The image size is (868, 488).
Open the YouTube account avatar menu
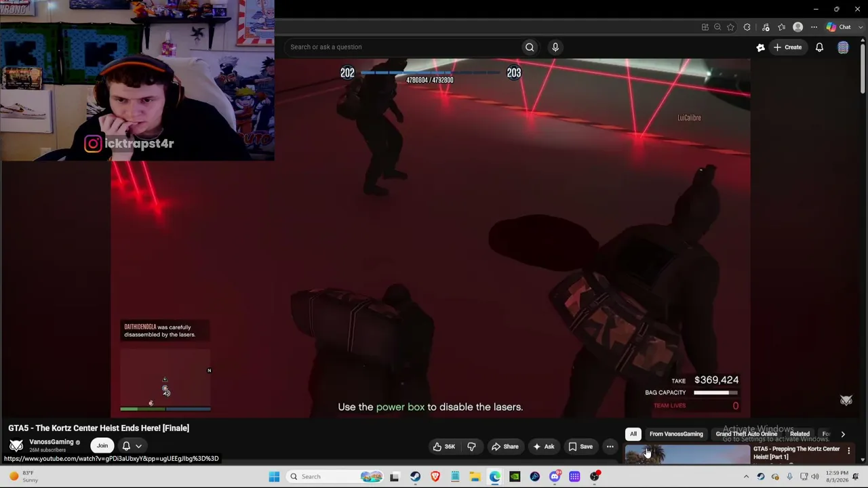coord(843,47)
